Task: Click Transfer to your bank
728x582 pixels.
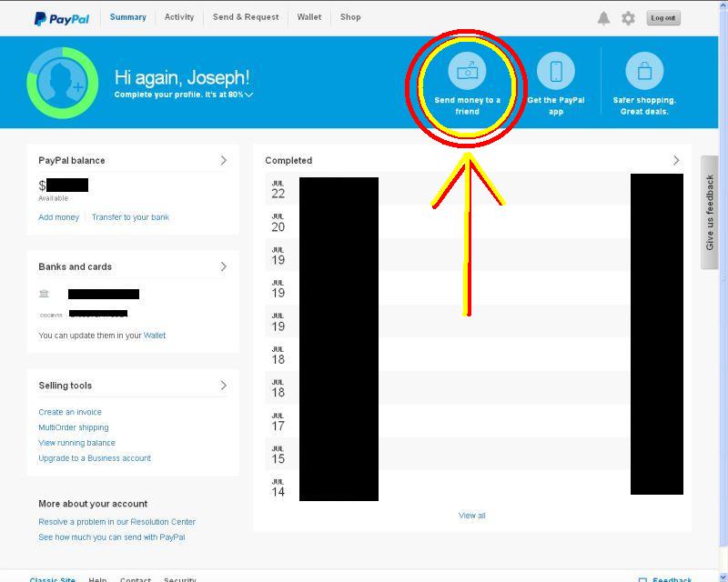Action: tap(130, 217)
